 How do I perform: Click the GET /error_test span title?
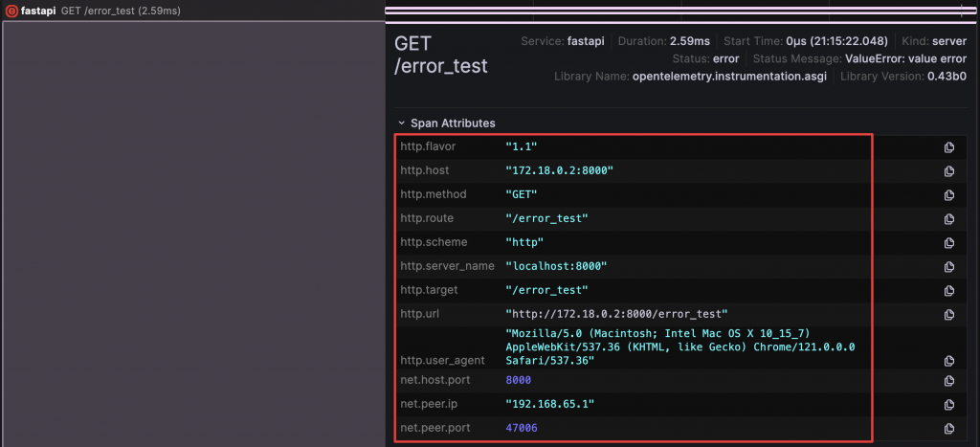tap(441, 56)
